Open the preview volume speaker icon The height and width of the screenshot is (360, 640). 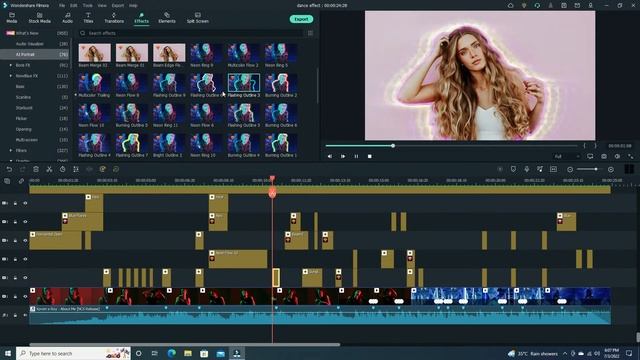pyautogui.click(x=617, y=156)
